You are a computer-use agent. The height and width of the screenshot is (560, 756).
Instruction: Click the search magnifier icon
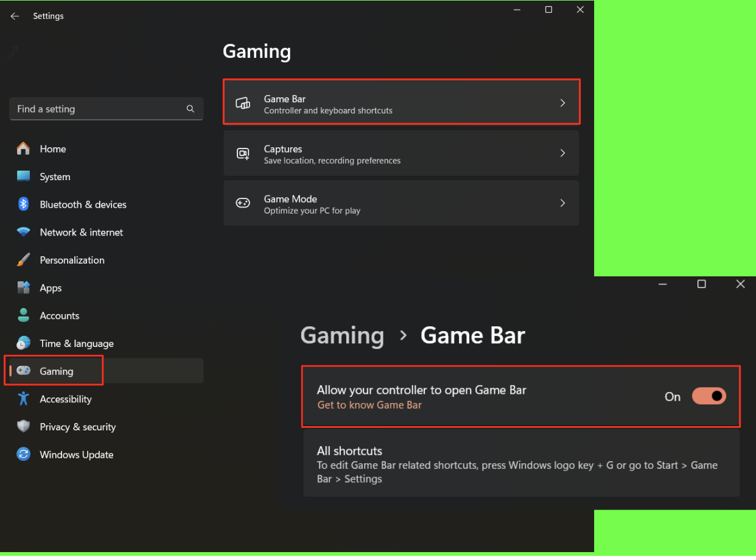[191, 109]
